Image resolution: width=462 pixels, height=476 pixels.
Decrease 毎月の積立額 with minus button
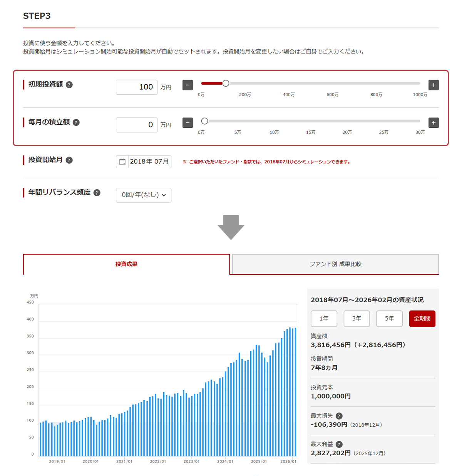pyautogui.click(x=187, y=123)
